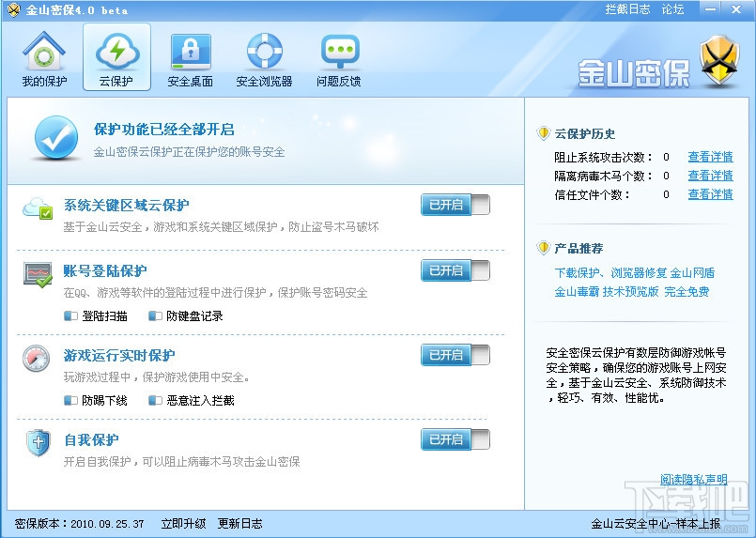Viewport: 756px width, 538px height.
Task: Select the 云保护 cloud lightning icon
Action: click(x=117, y=51)
